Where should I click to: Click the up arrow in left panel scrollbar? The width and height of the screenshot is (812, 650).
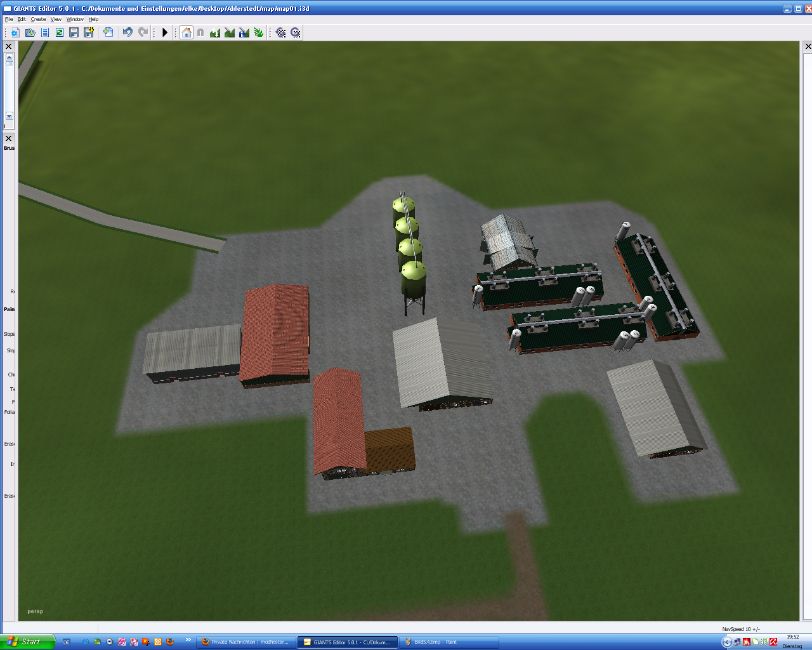click(x=10, y=57)
